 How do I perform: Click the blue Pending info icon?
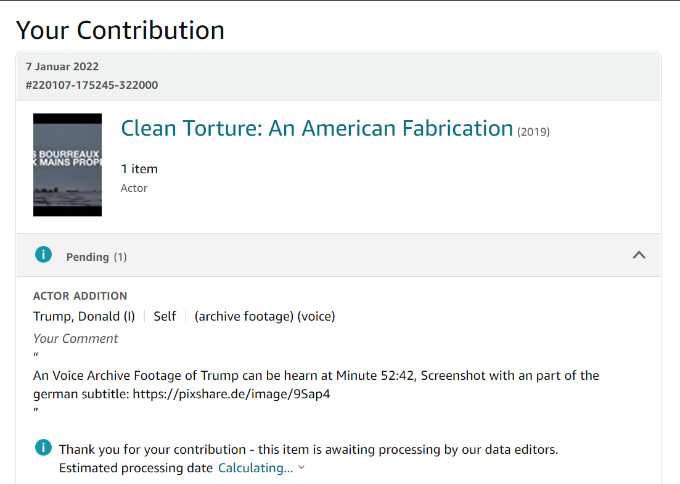pyautogui.click(x=43, y=255)
